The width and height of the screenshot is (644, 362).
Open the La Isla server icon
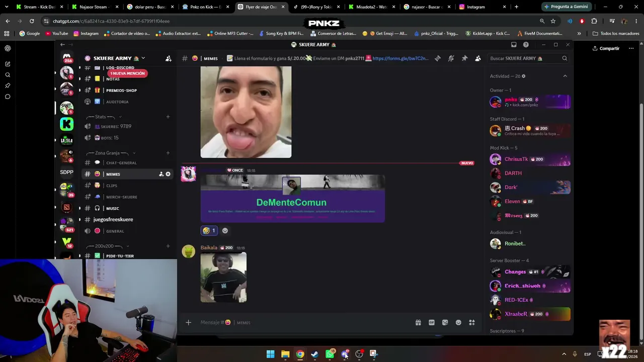[x=66, y=140]
